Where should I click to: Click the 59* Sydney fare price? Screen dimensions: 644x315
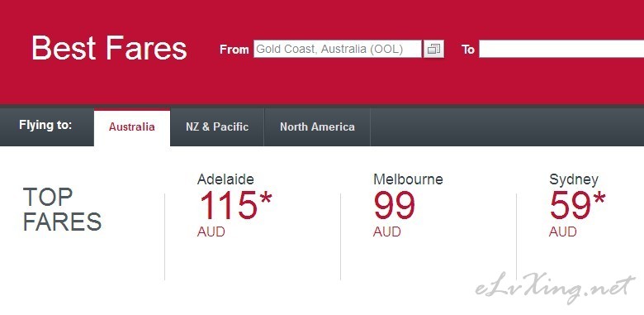point(577,205)
